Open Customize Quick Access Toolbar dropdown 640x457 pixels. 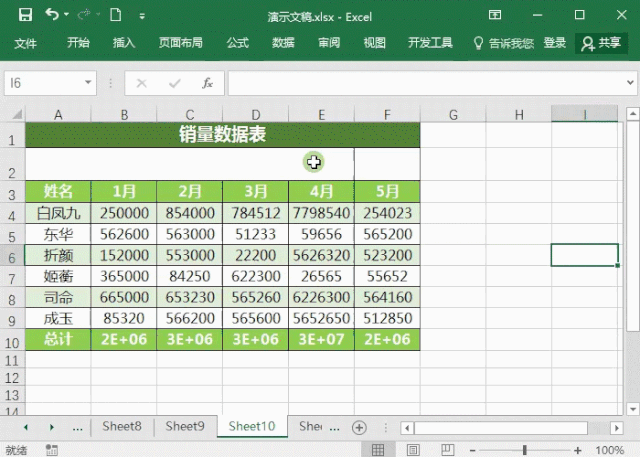(142, 16)
